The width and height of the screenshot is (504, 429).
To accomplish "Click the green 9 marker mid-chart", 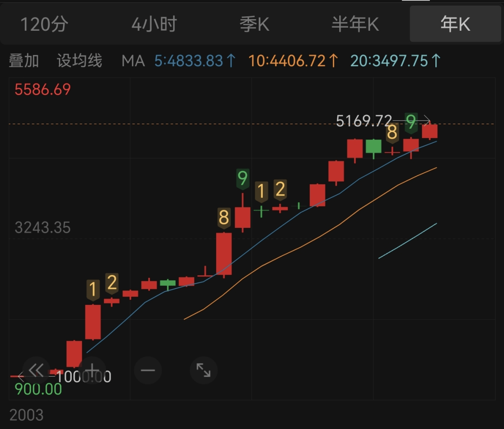I will click(x=243, y=179).
